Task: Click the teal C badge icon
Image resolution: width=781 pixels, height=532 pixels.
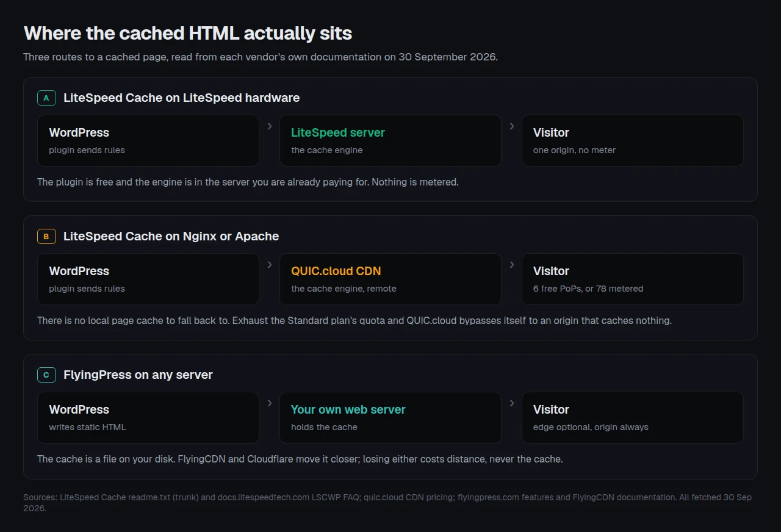Action: click(46, 375)
